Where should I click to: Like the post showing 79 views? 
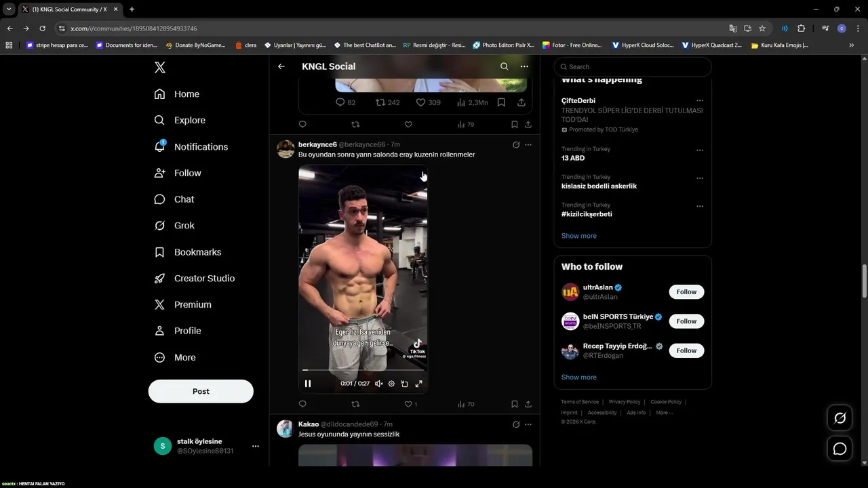pos(408,125)
